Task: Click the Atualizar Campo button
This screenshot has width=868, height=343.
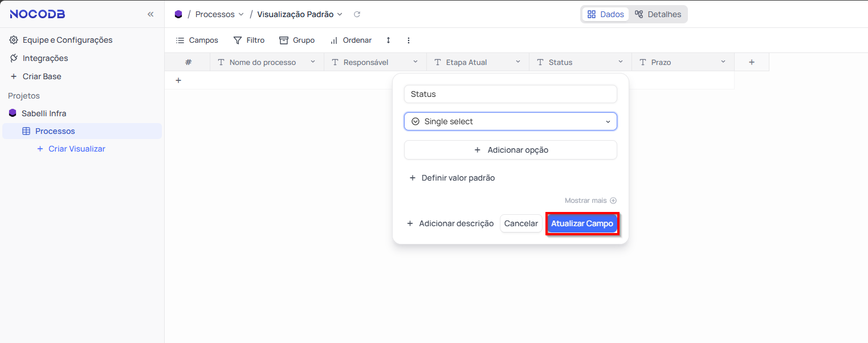Action: [x=582, y=223]
